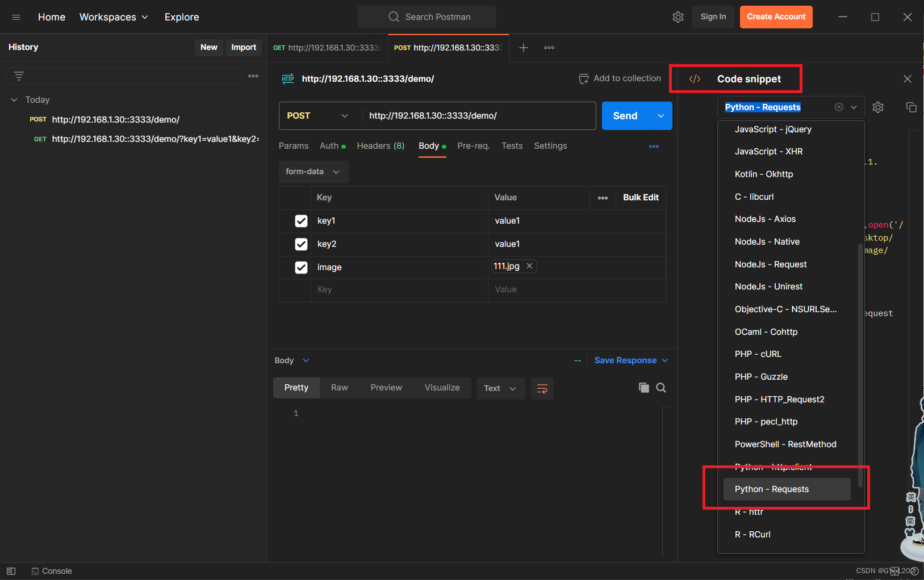
Task: Go to Home
Action: click(52, 17)
